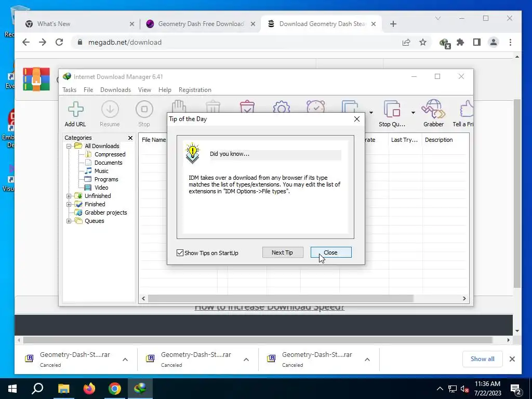The height and width of the screenshot is (399, 532).
Task: Click the Options gear icon in IDM toolbar
Action: pos(281,107)
